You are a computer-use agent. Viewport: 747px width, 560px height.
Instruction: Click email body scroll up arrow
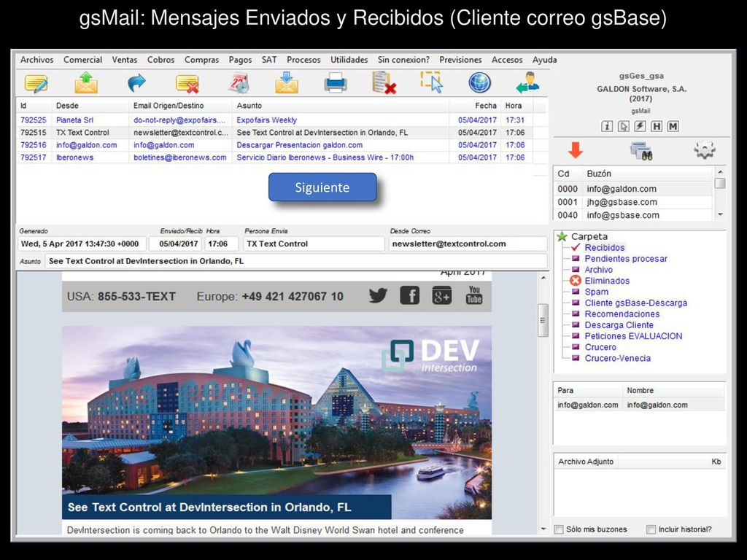click(x=543, y=278)
